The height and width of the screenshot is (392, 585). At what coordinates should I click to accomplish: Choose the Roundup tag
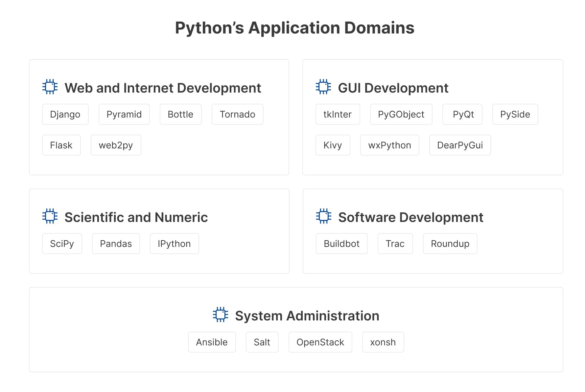[x=450, y=244]
